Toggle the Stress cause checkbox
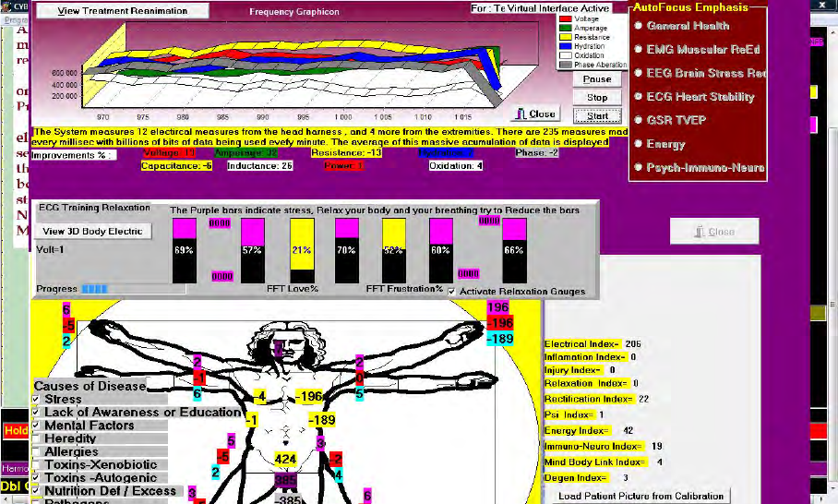 (x=36, y=400)
